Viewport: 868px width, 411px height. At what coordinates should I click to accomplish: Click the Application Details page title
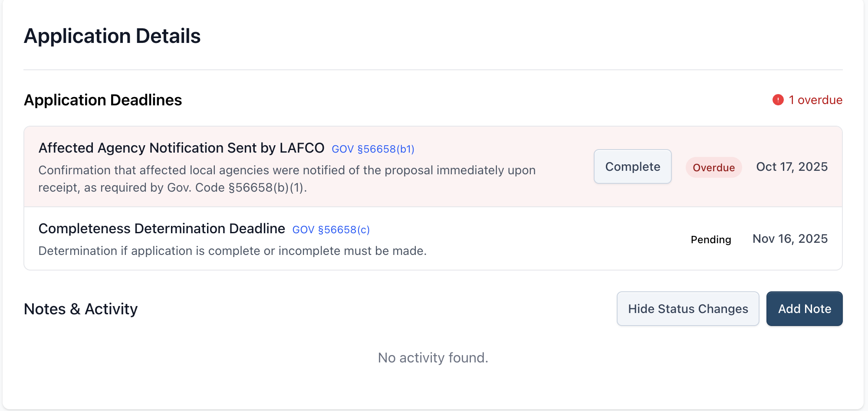pyautogui.click(x=112, y=36)
